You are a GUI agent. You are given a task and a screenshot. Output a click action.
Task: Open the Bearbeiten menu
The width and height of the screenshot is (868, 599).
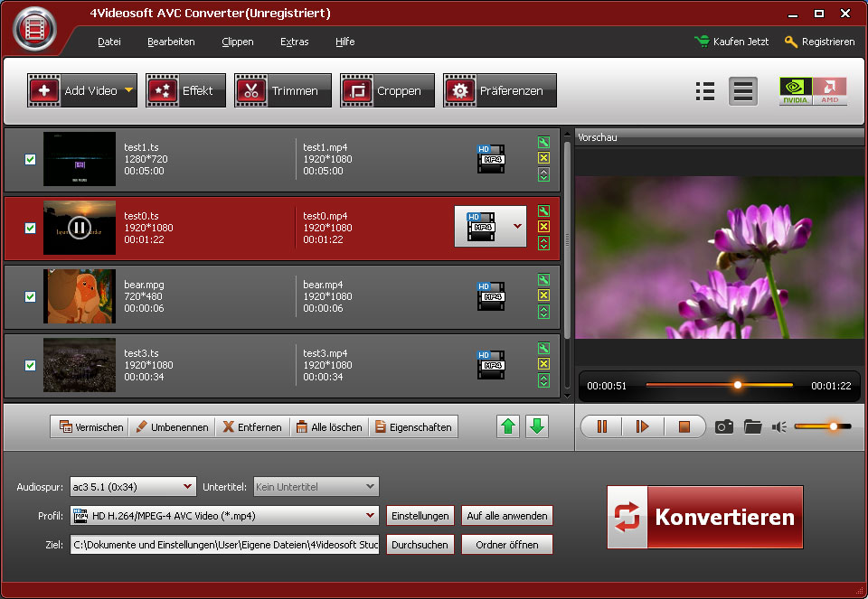(x=171, y=42)
